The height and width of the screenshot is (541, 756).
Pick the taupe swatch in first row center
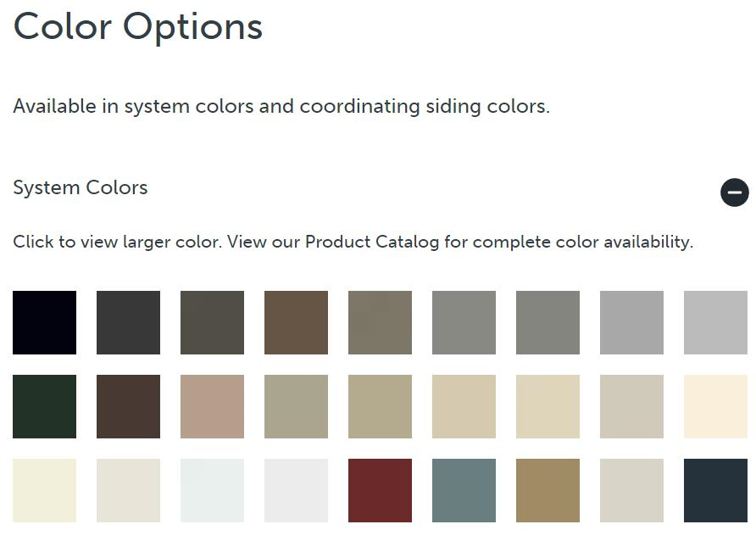[x=380, y=322]
